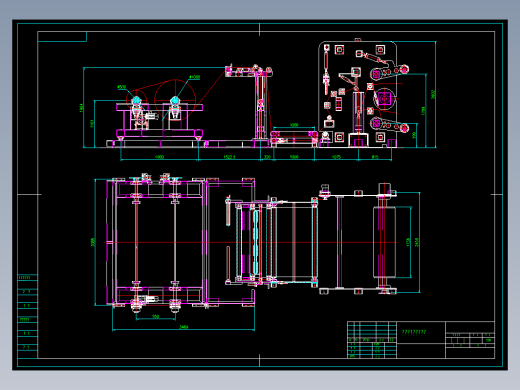Select the tall machine housing outline at right
Screen dimensions: 520x390
358,94
